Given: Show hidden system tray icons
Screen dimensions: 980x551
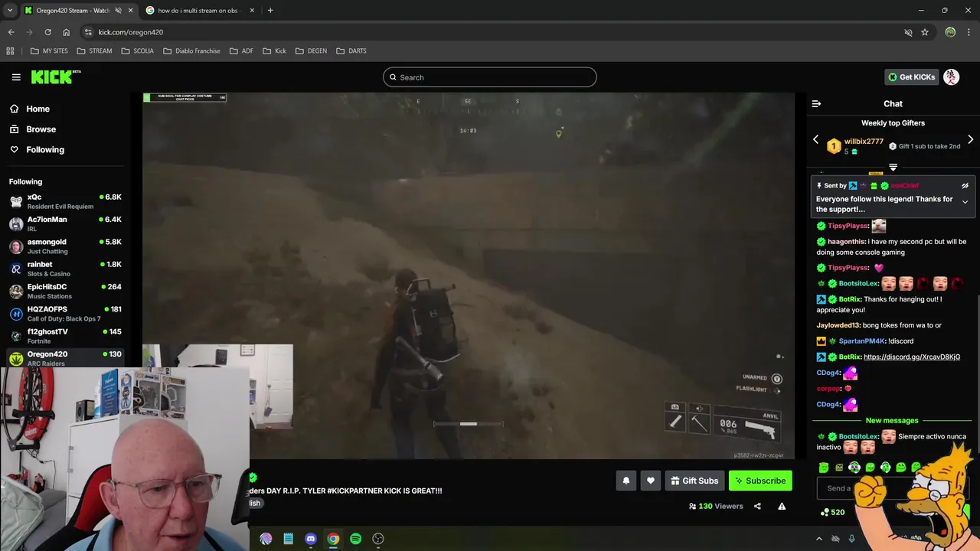Looking at the screenshot, I should (x=819, y=539).
